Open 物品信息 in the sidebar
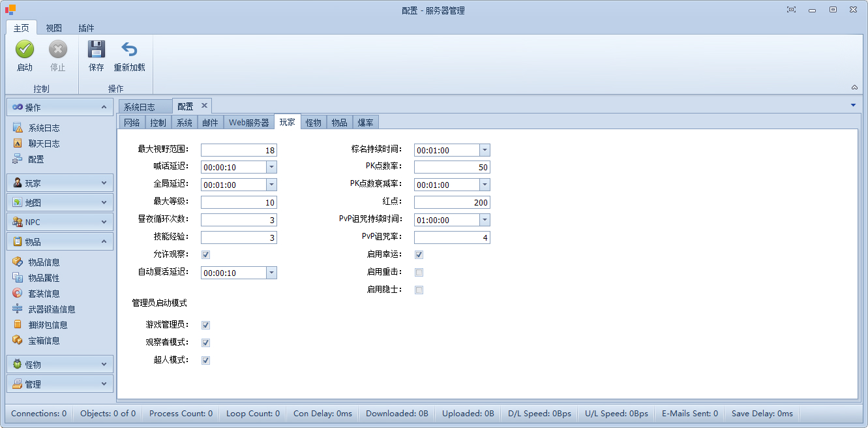Screen dimensions: 868x428 [44, 262]
